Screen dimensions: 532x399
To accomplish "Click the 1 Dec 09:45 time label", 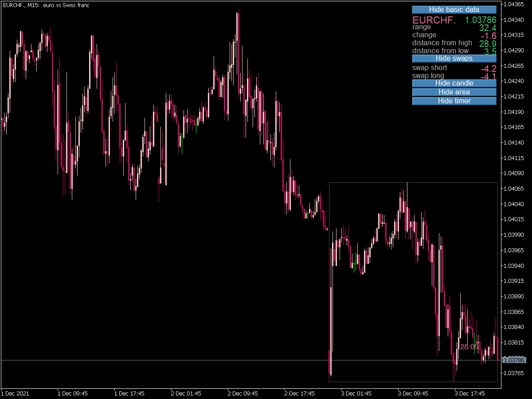I will tap(73, 394).
